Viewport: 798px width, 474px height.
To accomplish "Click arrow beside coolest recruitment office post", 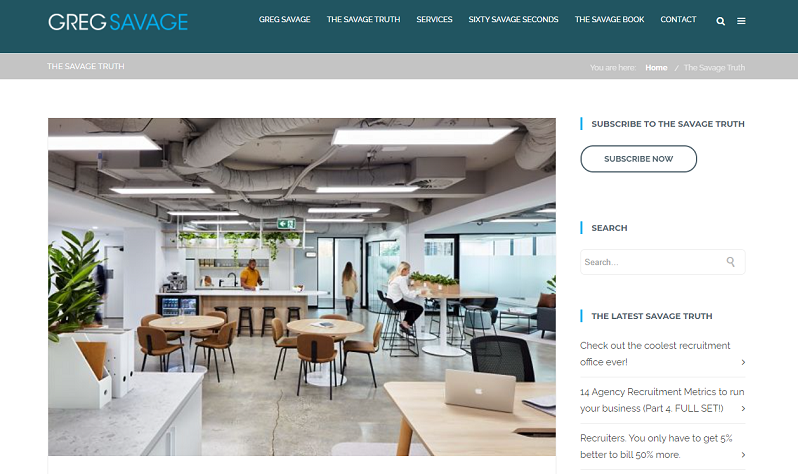I will click(x=743, y=363).
